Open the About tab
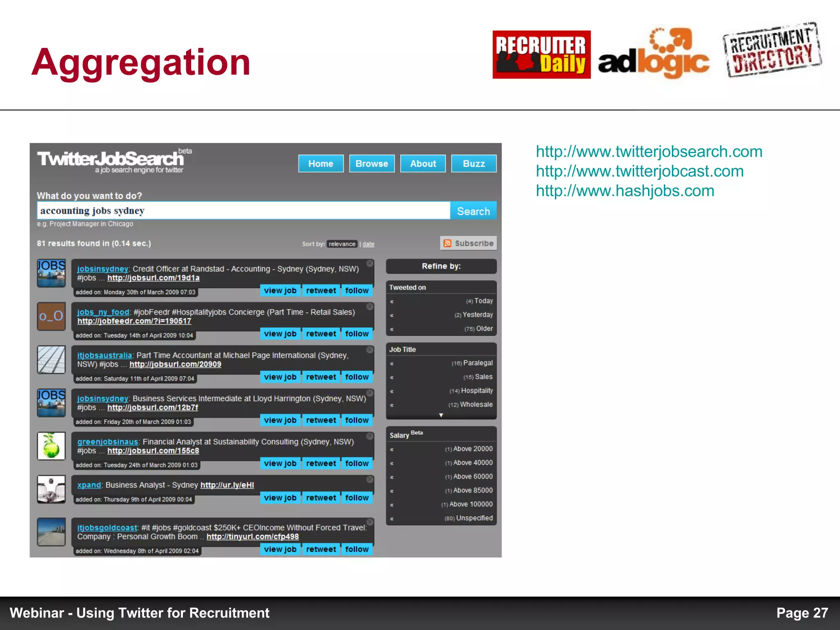840x630 pixels. click(423, 164)
